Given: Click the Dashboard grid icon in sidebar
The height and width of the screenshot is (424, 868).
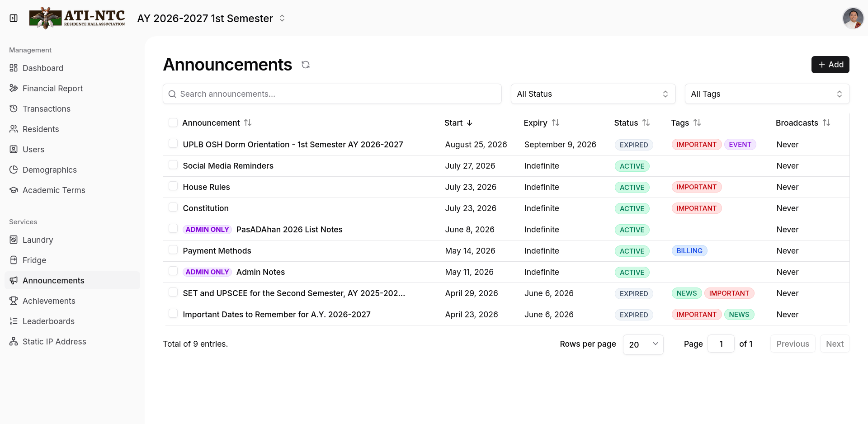Looking at the screenshot, I should coord(14,68).
